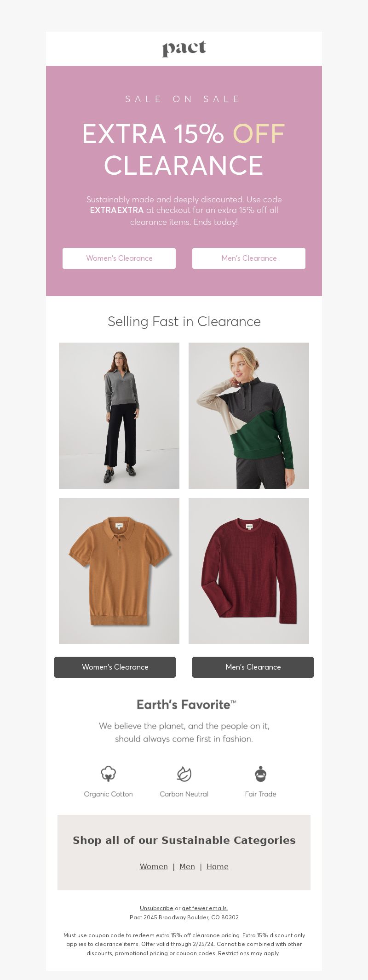The height and width of the screenshot is (980, 368).
Task: Click the dark Women's Clearance button
Action: (x=115, y=667)
